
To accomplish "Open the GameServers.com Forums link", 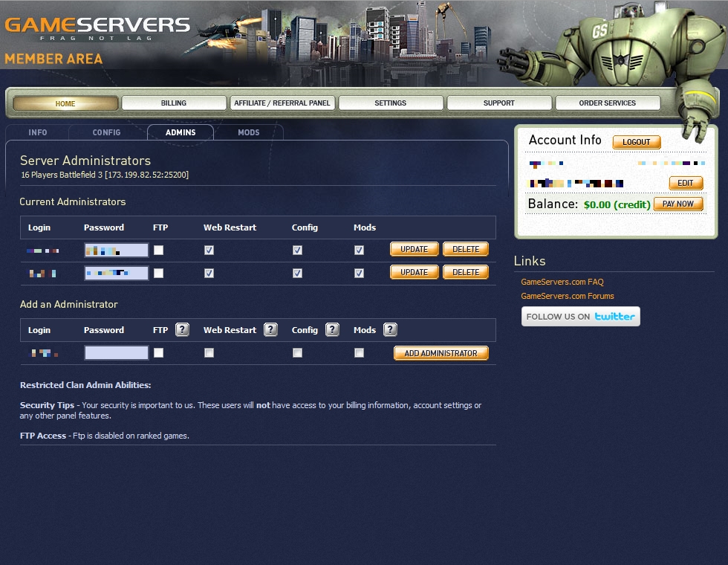I will pos(568,296).
